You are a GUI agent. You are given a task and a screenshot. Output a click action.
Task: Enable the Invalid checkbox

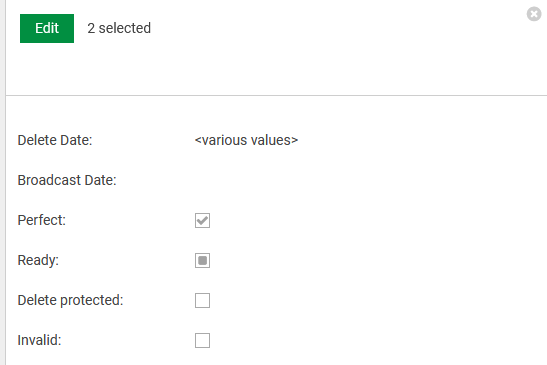point(202,341)
